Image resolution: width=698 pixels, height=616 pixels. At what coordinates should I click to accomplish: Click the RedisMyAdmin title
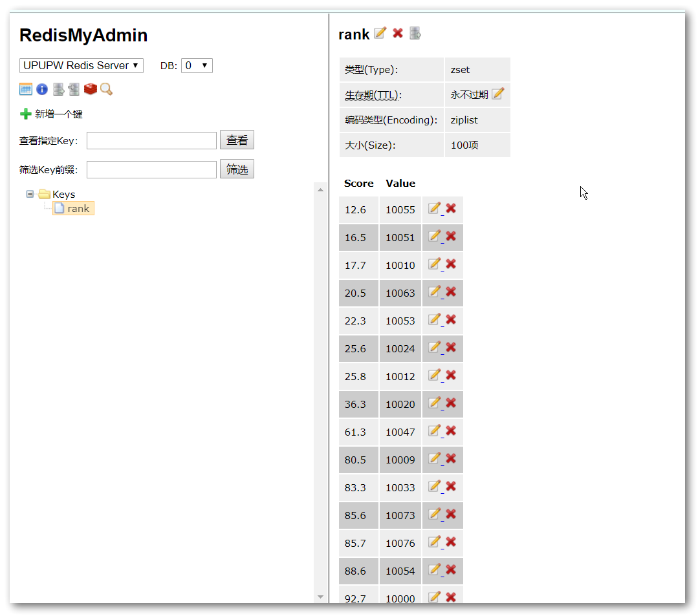pyautogui.click(x=83, y=35)
